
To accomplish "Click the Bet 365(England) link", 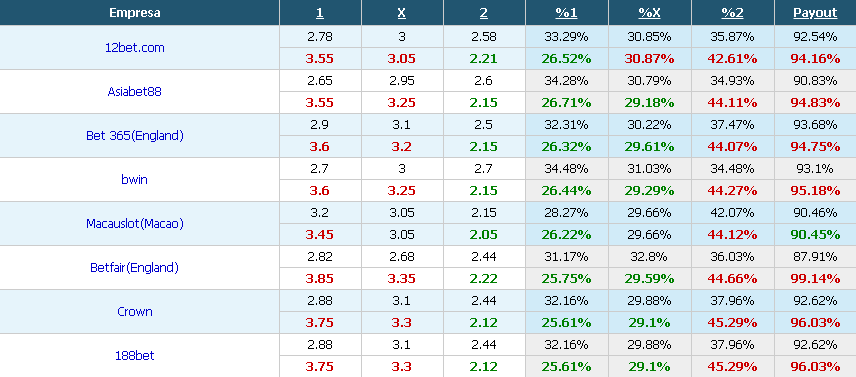I will tap(135, 136).
